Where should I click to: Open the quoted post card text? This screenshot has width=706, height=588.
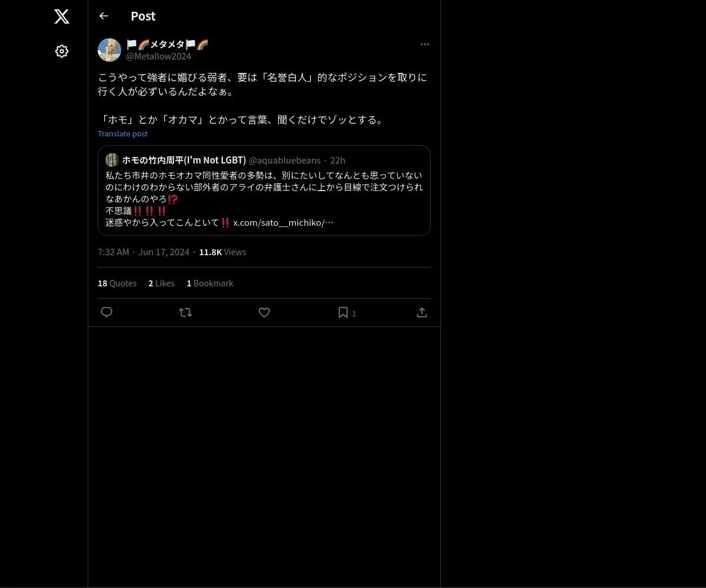(x=264, y=199)
